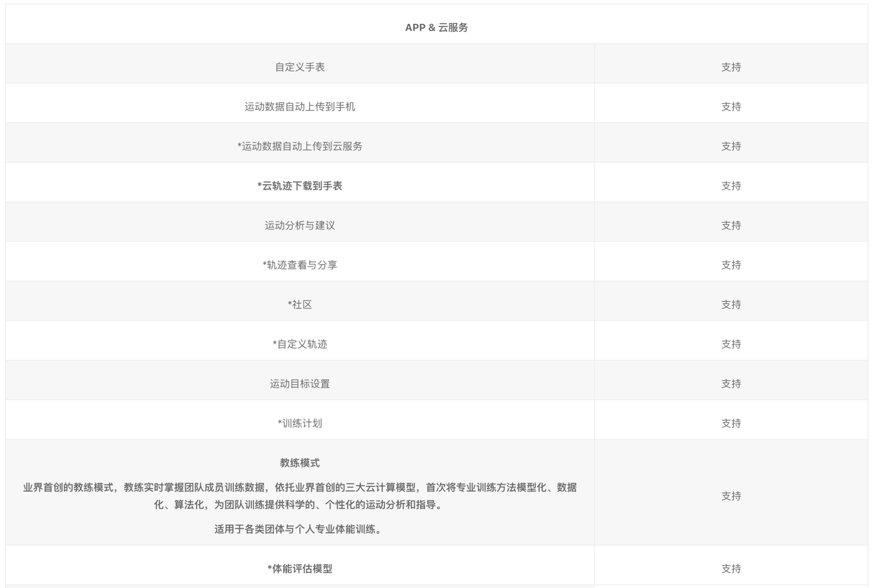
Task: Click 支持 value beside 自定义手表
Action: click(x=731, y=67)
